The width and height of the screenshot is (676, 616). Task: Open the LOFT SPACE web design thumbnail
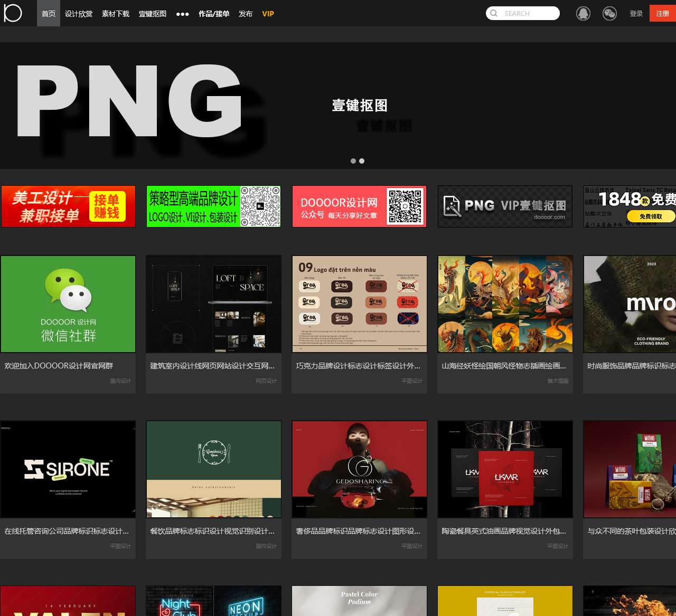point(213,304)
